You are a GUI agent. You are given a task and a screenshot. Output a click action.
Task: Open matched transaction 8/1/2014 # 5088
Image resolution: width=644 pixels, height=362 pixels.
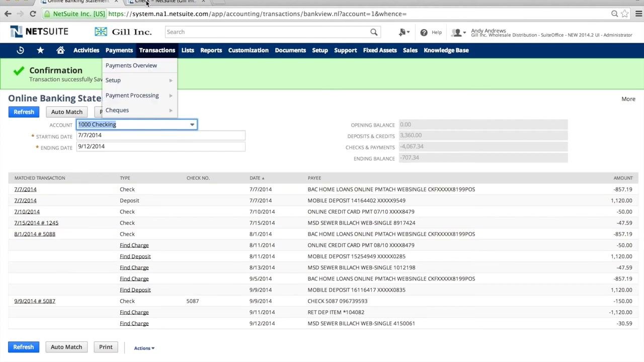35,234
